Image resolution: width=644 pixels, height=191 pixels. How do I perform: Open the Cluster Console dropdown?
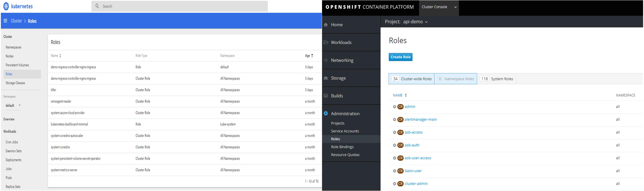(x=439, y=7)
